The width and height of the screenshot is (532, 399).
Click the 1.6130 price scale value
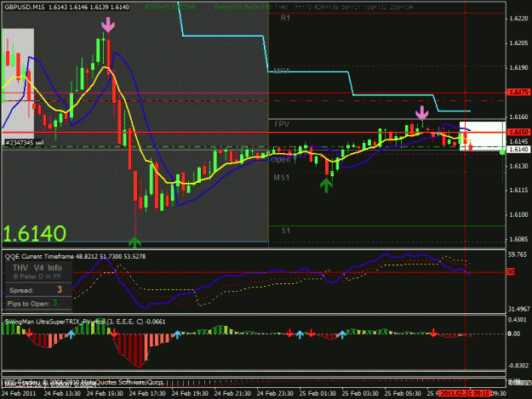(518, 166)
